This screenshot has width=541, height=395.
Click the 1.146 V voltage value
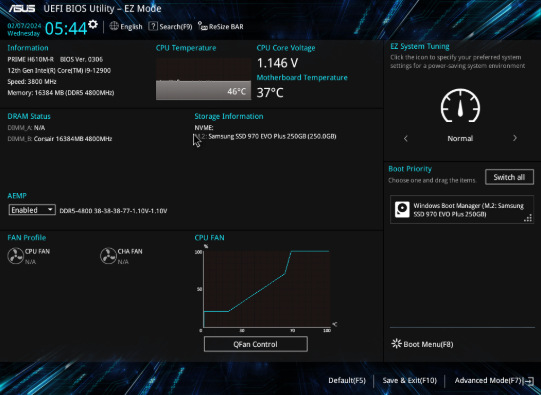click(x=278, y=63)
